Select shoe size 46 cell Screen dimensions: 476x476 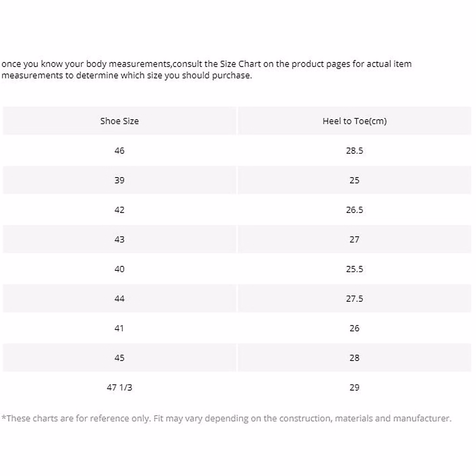coord(119,151)
